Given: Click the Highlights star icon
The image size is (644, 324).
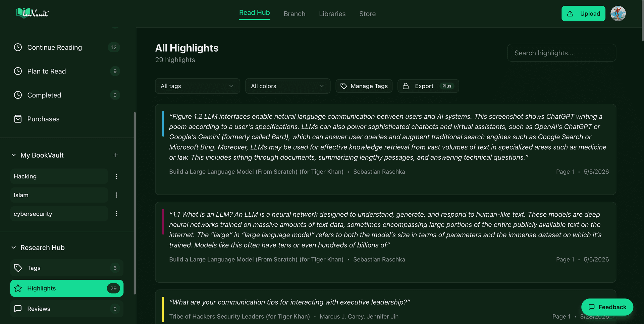Looking at the screenshot, I should click(18, 288).
